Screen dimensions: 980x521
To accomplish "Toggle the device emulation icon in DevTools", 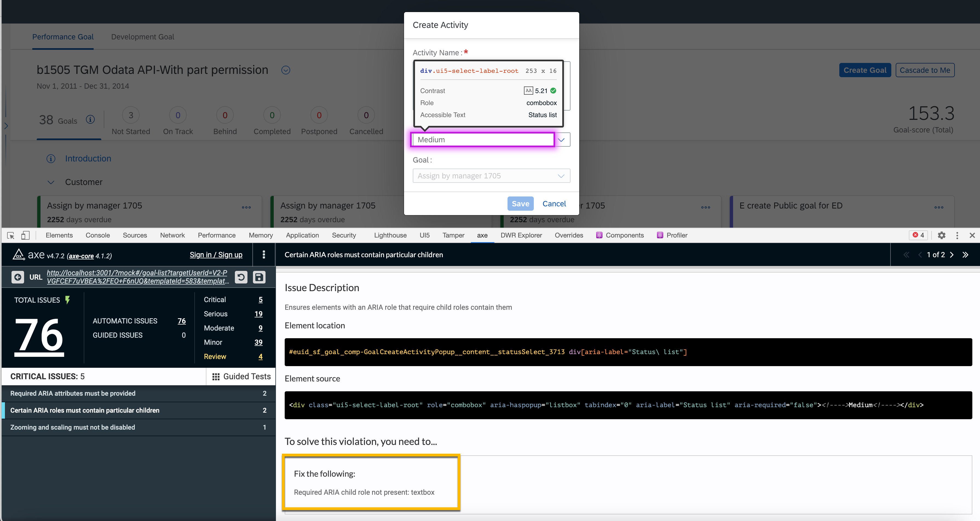I will (x=25, y=235).
